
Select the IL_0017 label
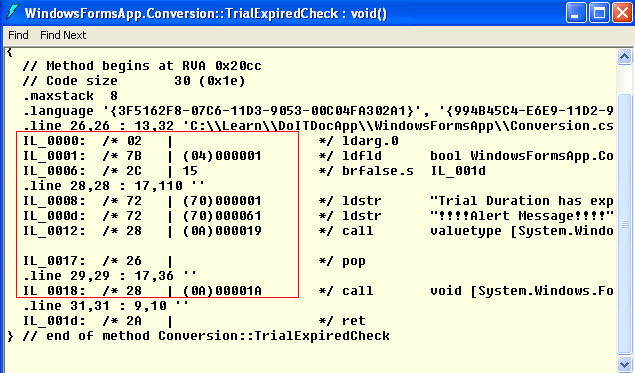(x=54, y=261)
